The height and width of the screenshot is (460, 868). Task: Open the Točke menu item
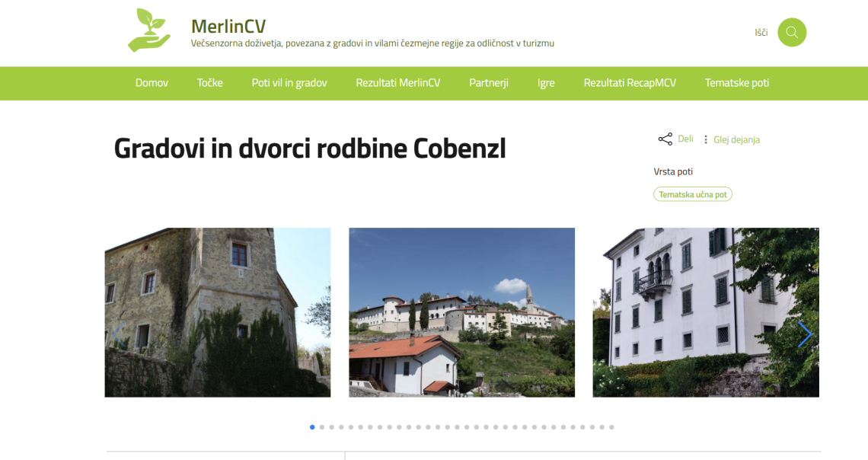coord(209,83)
